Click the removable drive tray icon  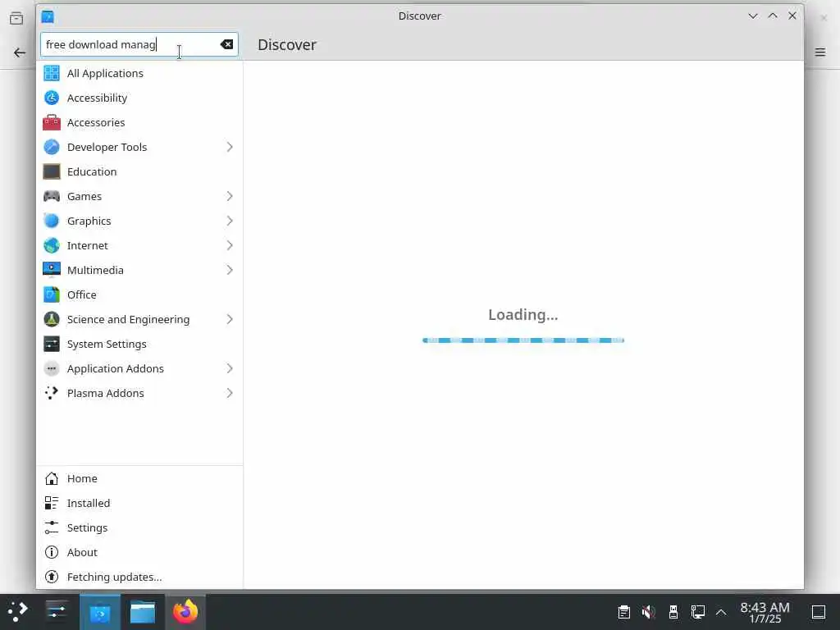(673, 612)
